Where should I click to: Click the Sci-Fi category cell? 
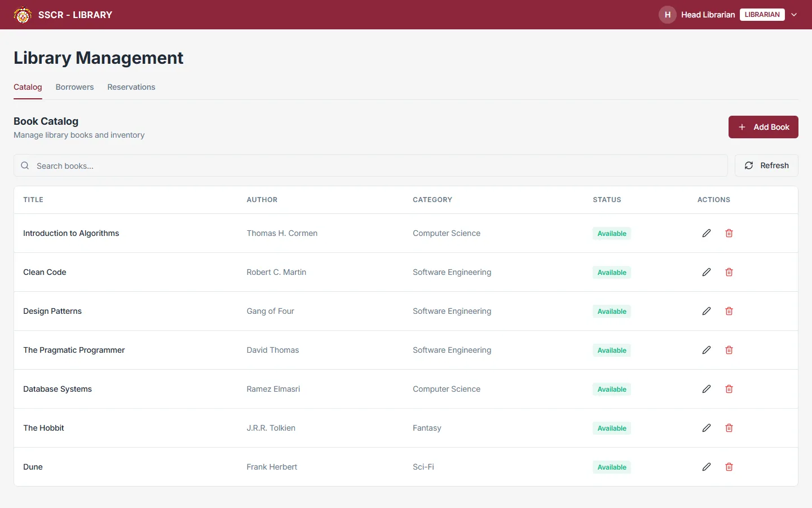tap(423, 467)
